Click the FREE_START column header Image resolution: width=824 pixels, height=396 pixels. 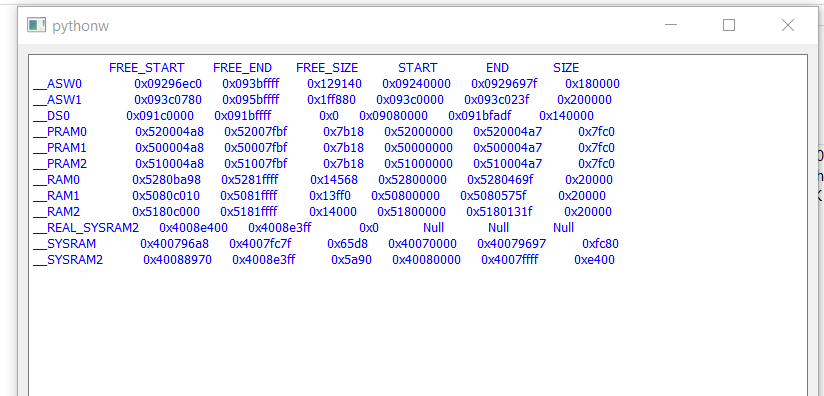pos(147,68)
